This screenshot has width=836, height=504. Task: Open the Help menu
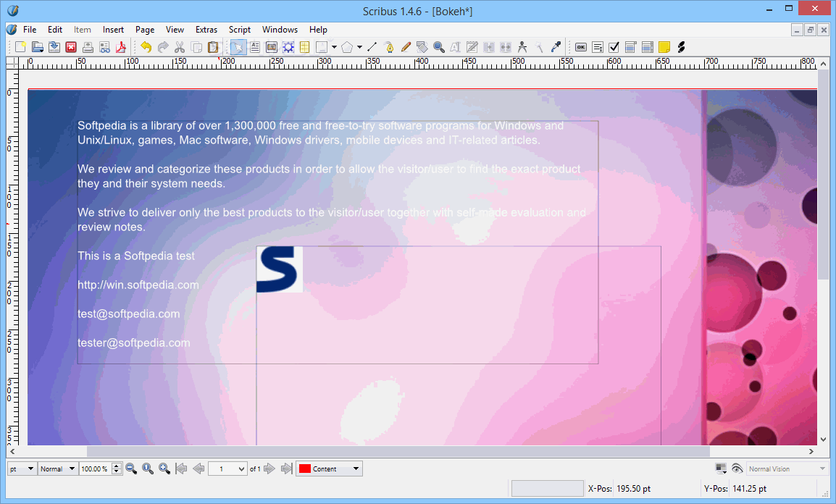click(318, 29)
